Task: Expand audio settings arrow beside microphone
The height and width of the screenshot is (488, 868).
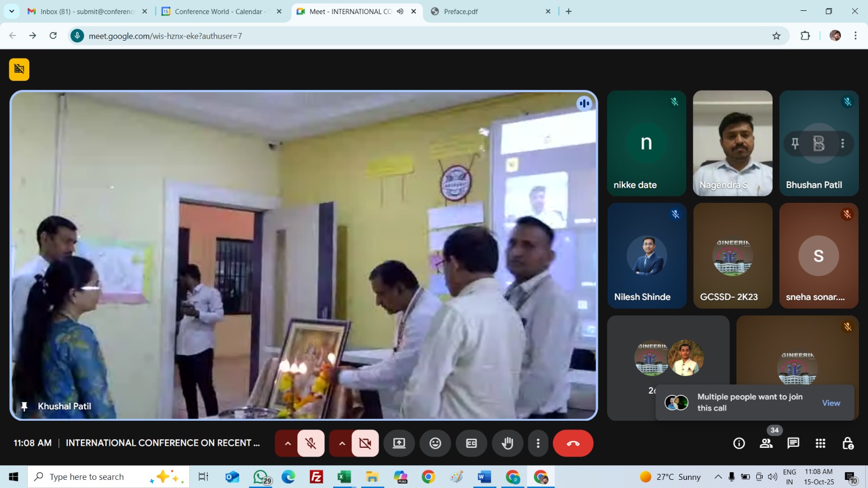Action: (x=288, y=444)
